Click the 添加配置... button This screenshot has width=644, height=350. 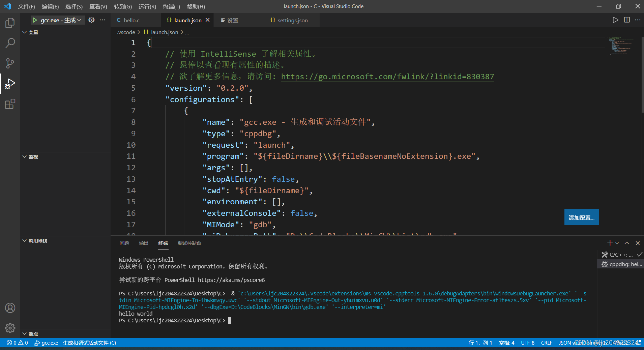point(581,217)
